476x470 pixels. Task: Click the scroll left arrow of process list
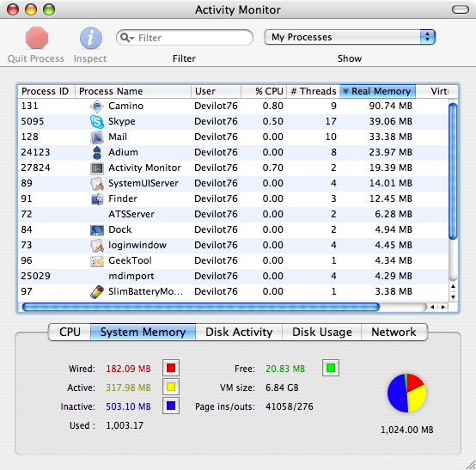click(432, 308)
